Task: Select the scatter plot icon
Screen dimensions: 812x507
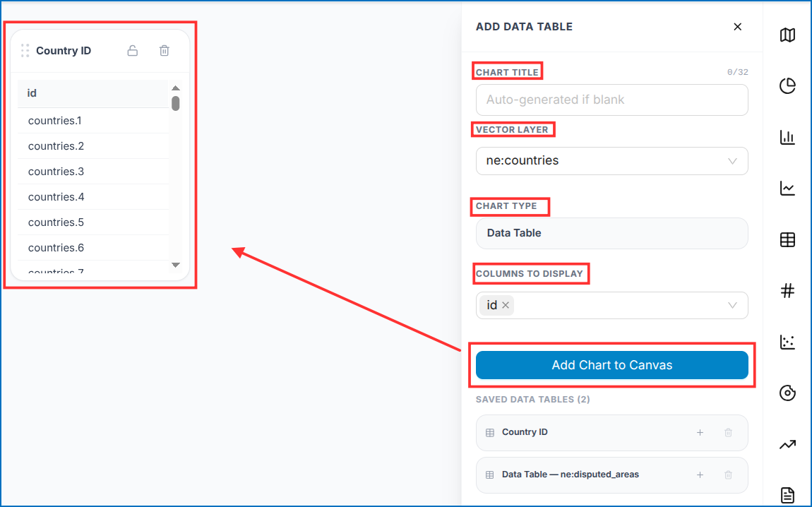Action: pyautogui.click(x=787, y=342)
